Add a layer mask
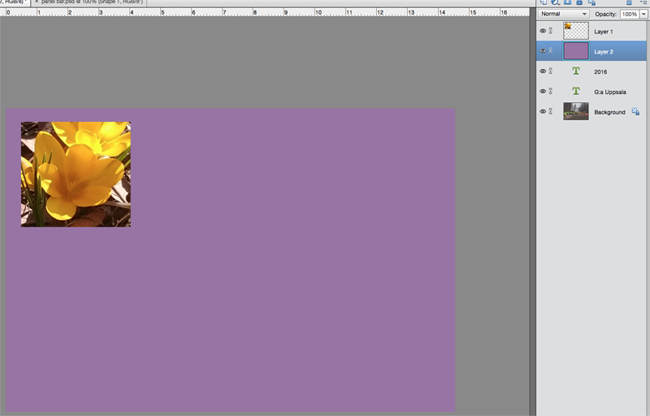This screenshot has height=416, width=650. coord(568,2)
